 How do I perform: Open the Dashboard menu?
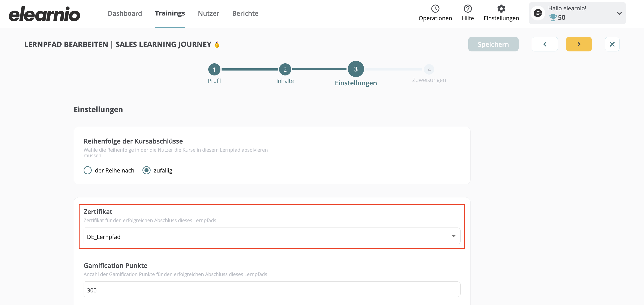pos(125,13)
